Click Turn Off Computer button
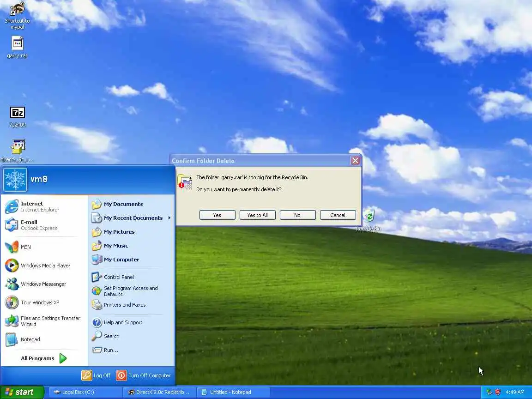The width and height of the screenshot is (532, 399). (x=144, y=375)
